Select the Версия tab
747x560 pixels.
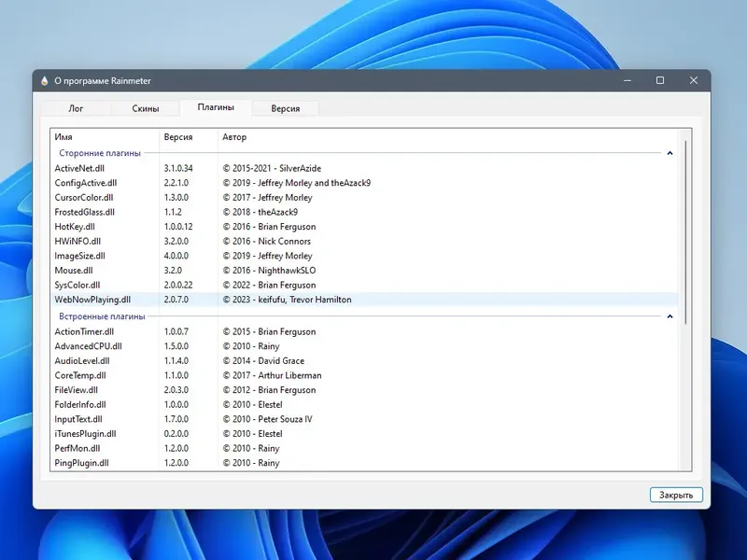[285, 108]
